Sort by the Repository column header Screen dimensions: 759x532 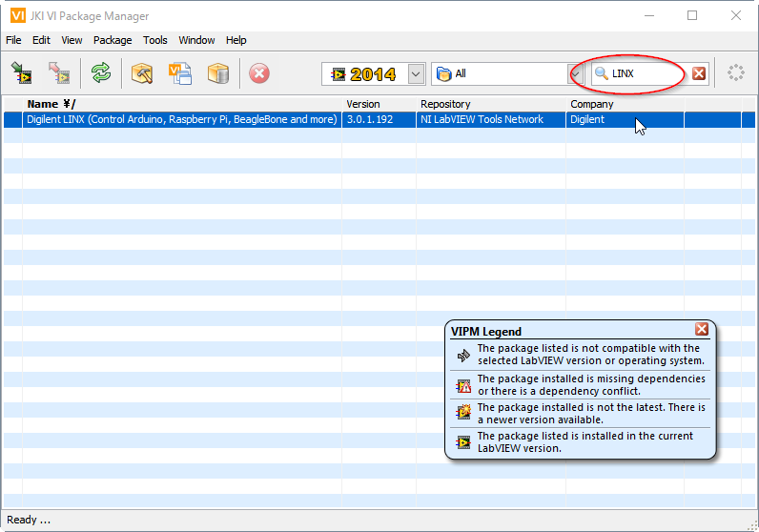491,104
